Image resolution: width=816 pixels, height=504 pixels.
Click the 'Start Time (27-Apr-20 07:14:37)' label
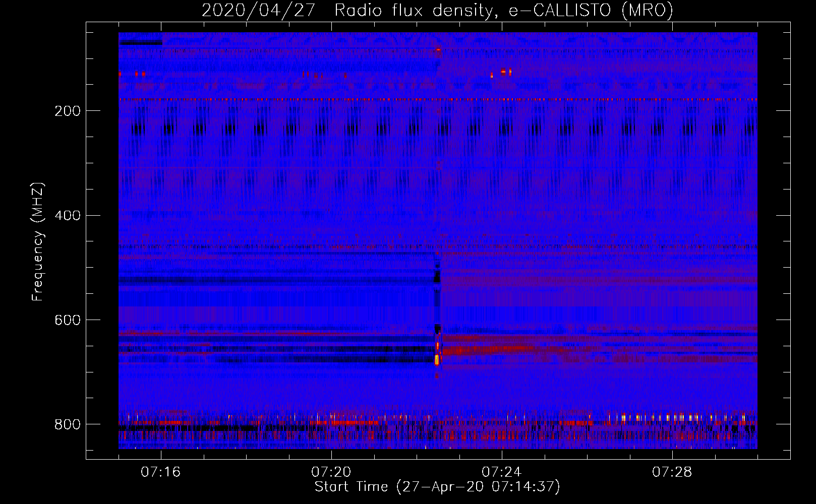point(437,487)
